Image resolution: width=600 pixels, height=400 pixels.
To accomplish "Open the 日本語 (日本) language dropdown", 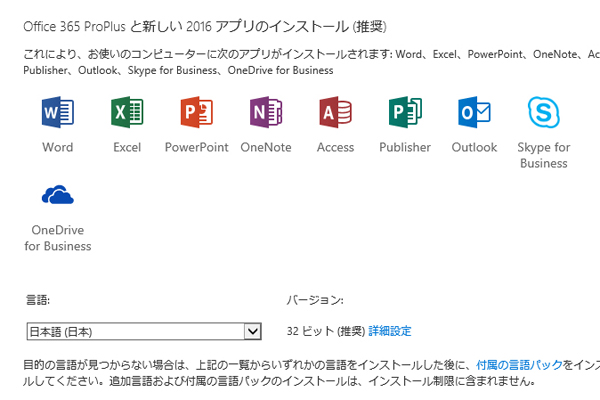I will (135, 331).
